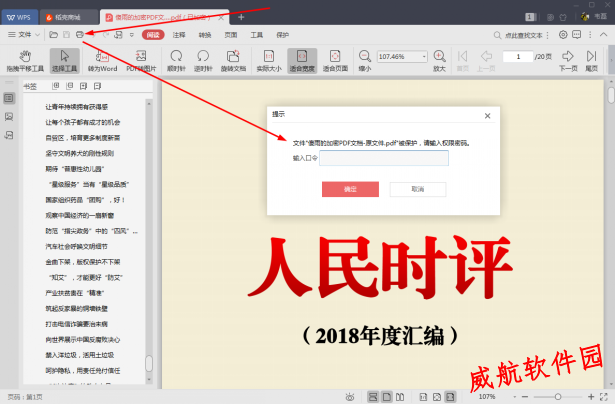Collapse the ribbon with the up chevron
The width and height of the screenshot is (615, 404).
coord(603,35)
